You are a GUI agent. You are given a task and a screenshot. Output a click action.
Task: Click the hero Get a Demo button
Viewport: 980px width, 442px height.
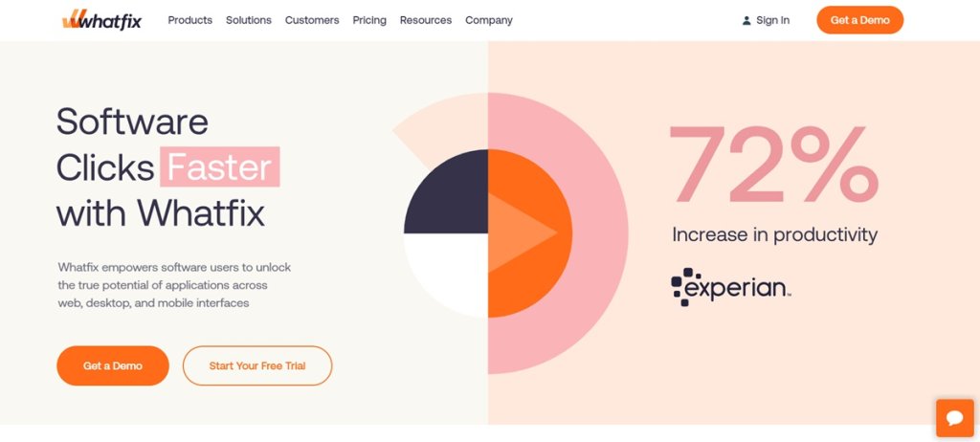point(113,365)
